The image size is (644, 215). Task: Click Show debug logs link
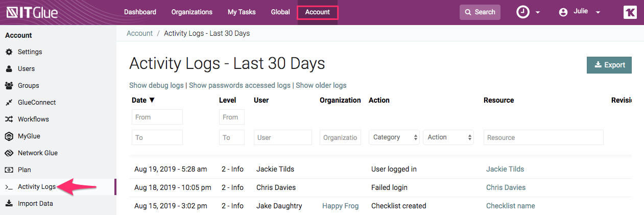pos(156,85)
